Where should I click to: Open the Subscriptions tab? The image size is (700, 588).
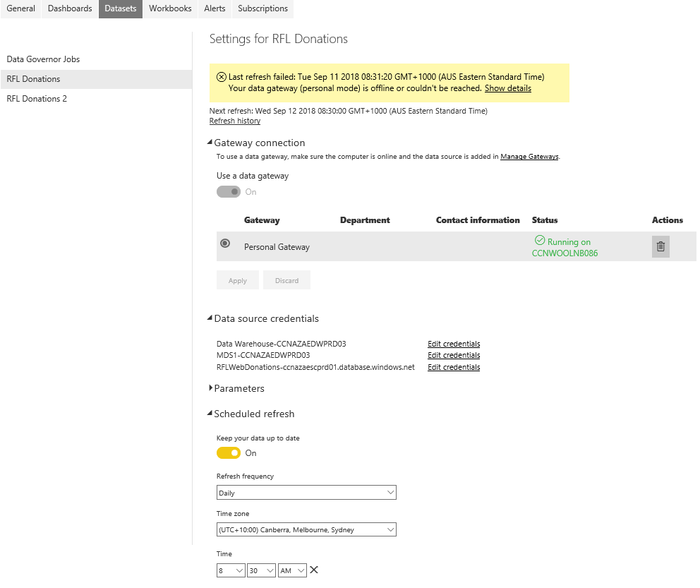coord(263,8)
